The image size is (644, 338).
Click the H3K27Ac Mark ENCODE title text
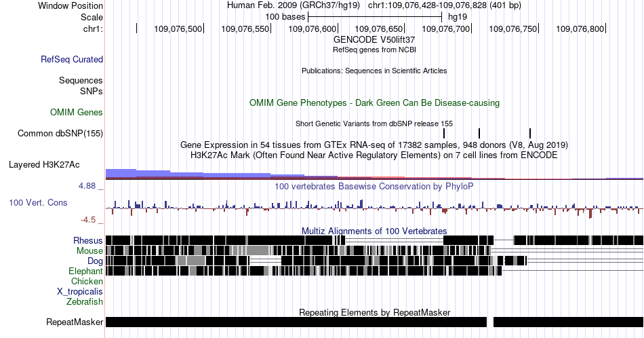point(374,155)
